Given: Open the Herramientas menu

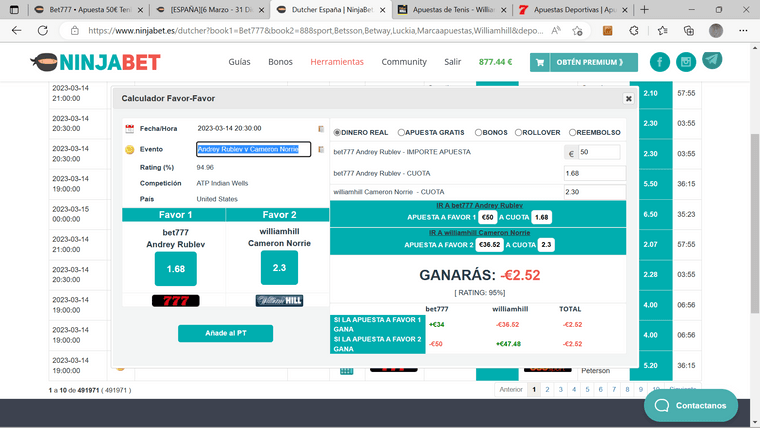Looking at the screenshot, I should coord(337,62).
